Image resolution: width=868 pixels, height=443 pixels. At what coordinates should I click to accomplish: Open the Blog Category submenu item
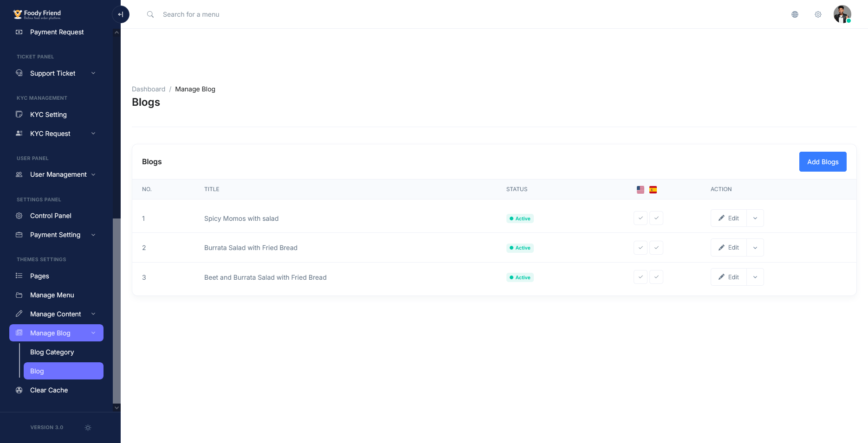tap(64, 352)
